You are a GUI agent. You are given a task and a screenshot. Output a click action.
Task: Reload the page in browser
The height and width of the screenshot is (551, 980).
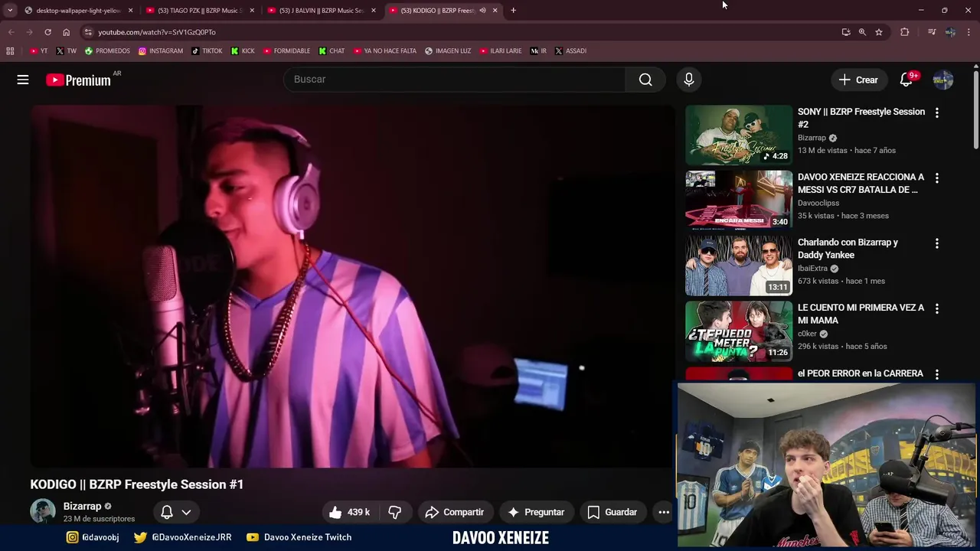click(x=47, y=32)
